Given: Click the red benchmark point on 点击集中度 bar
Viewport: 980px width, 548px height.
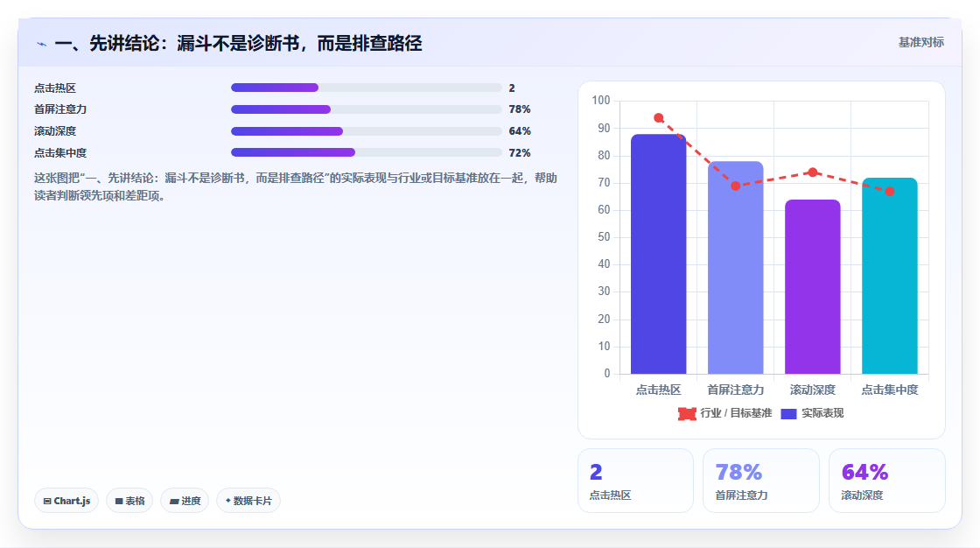Looking at the screenshot, I should coord(889,192).
